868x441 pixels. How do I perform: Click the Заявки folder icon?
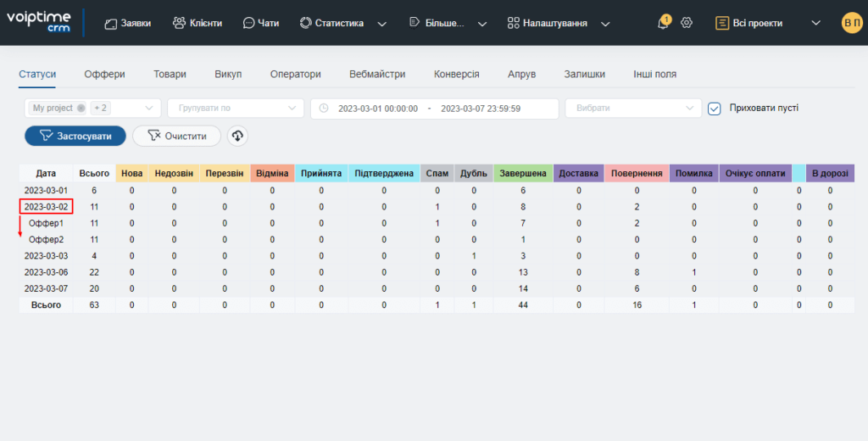pyautogui.click(x=111, y=23)
